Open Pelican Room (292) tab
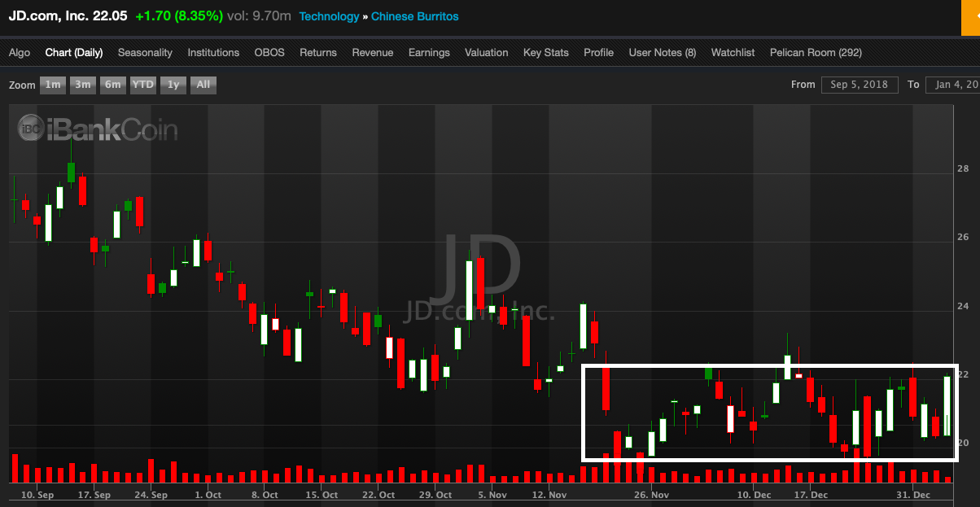The image size is (980, 507). (816, 52)
